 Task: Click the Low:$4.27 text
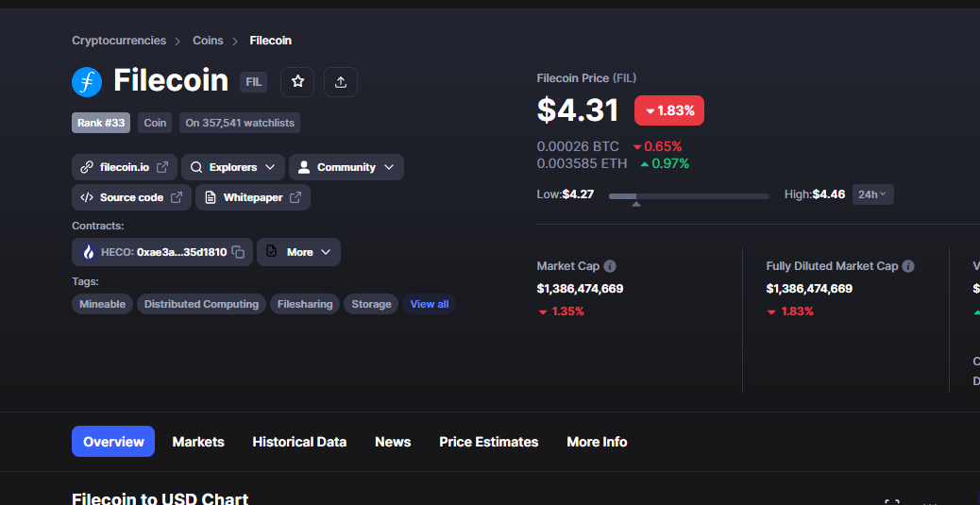566,194
